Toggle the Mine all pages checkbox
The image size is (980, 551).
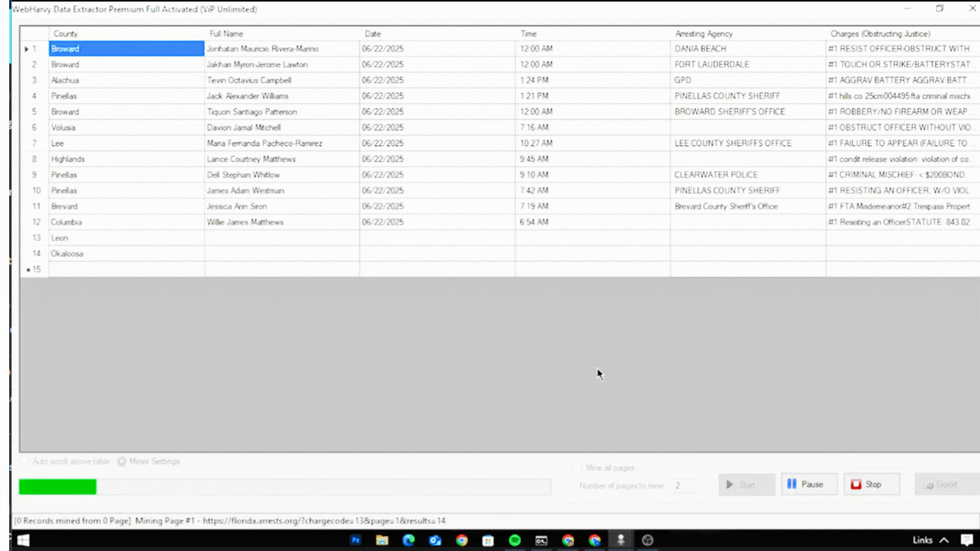[x=577, y=468]
